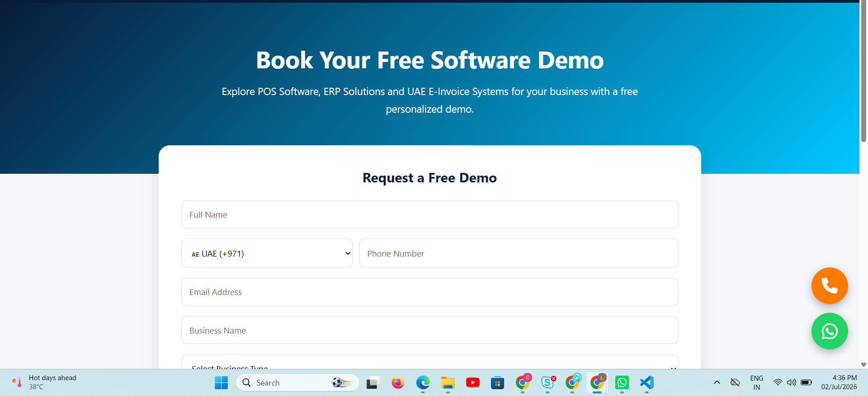Image resolution: width=868 pixels, height=396 pixels.
Task: Open the weather widget showing 38°C
Action: 44,382
